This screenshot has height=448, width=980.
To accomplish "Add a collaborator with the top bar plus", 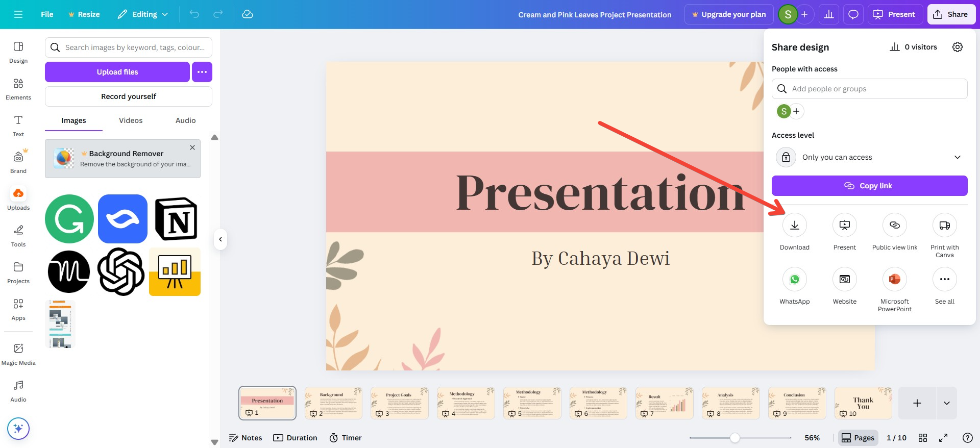I will [x=804, y=14].
